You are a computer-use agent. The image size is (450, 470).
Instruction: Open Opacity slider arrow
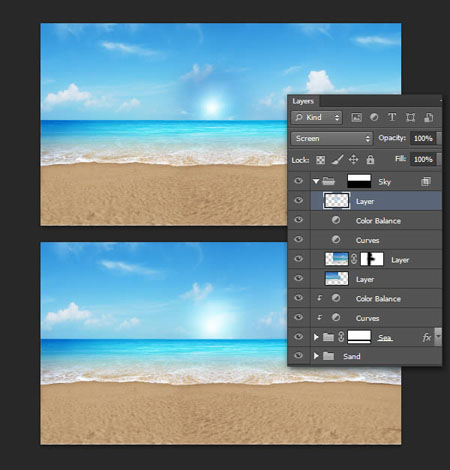439,138
